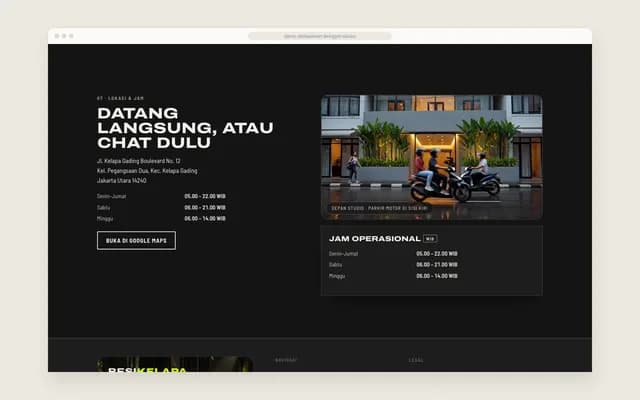Screen dimensions: 640x400
Task: Click 06.00 - 14.00 WIB in Jam Operasional card
Action: (437, 276)
